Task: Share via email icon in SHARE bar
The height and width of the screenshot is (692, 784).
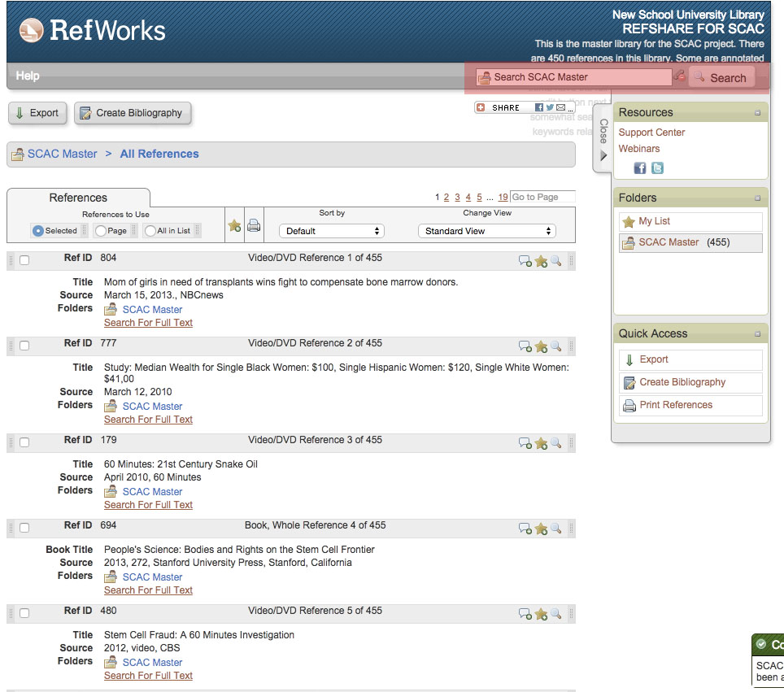Action: [x=561, y=107]
